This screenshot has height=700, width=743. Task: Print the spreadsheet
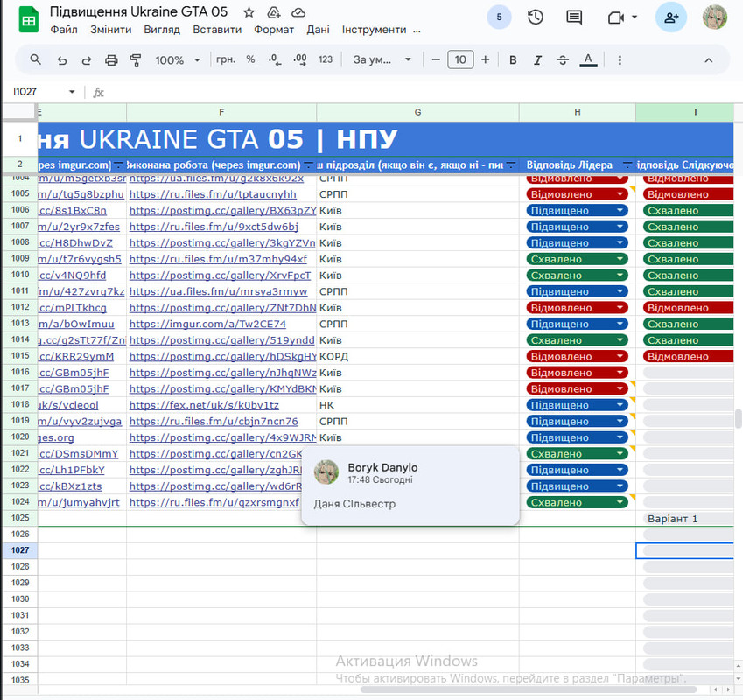111,60
